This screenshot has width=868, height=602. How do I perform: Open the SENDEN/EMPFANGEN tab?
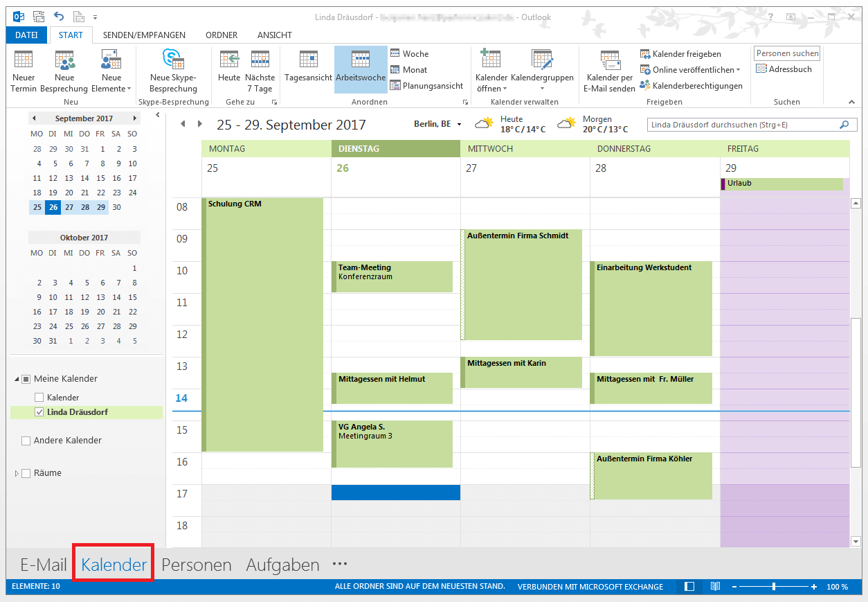click(144, 35)
